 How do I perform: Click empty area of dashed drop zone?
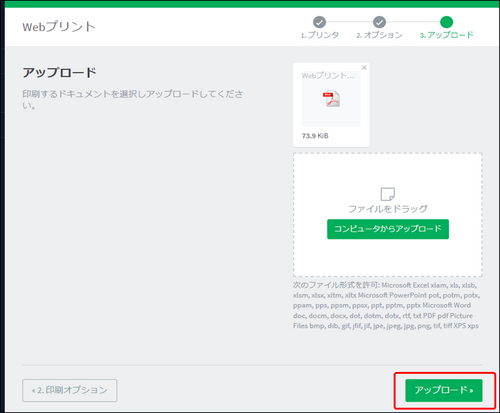(x=388, y=258)
